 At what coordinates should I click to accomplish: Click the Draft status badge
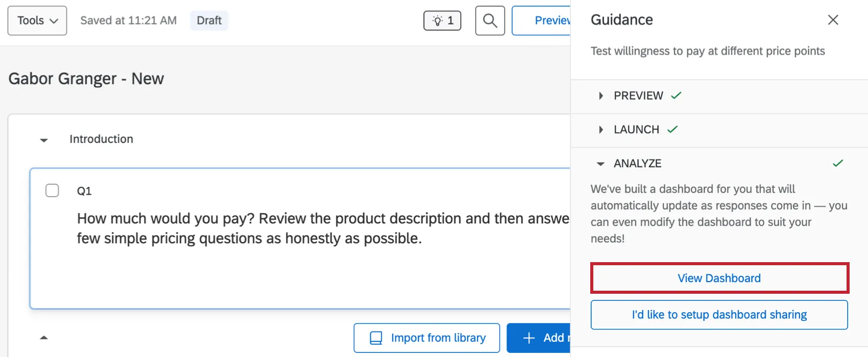(209, 20)
